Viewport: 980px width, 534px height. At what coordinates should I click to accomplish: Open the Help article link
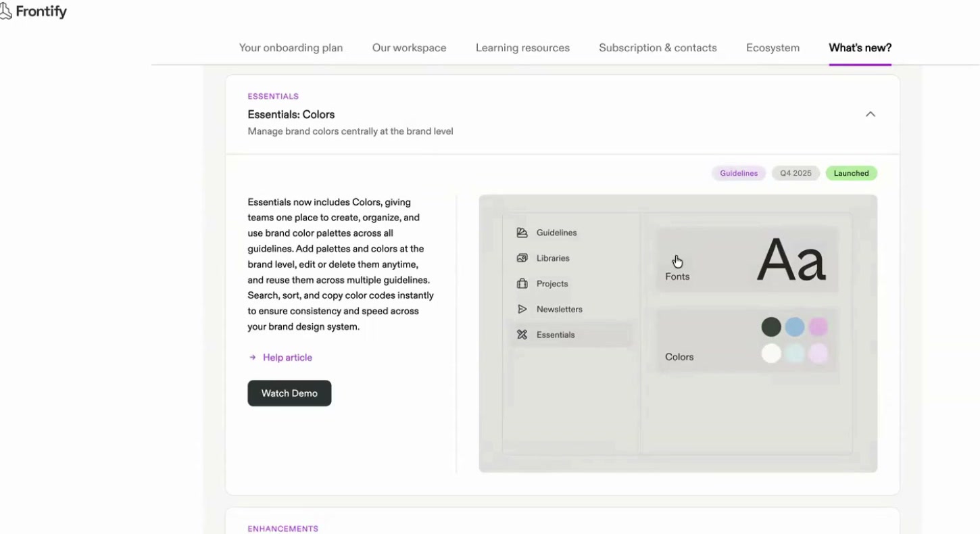click(287, 358)
